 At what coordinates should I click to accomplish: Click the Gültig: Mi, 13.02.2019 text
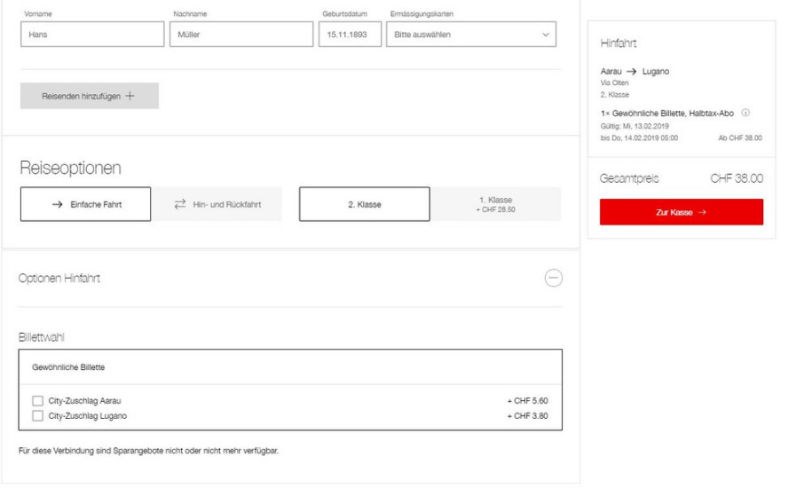click(635, 126)
